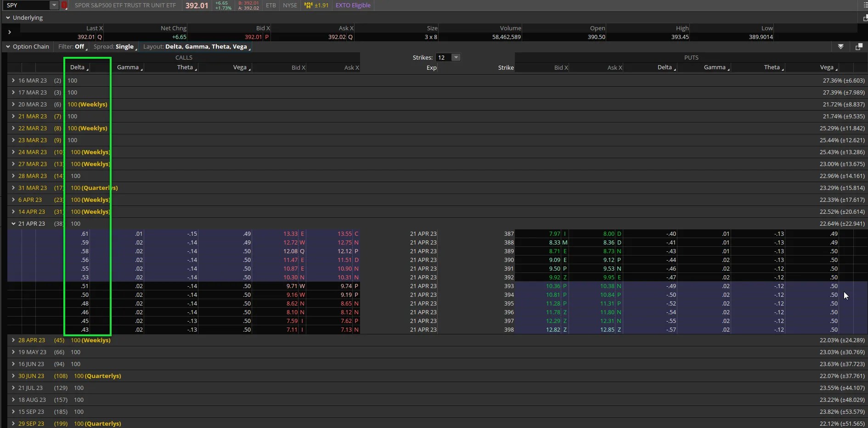Viewport: 868px width, 428px height.
Task: Click the Option Chain pop-out icon
Action: (859, 47)
